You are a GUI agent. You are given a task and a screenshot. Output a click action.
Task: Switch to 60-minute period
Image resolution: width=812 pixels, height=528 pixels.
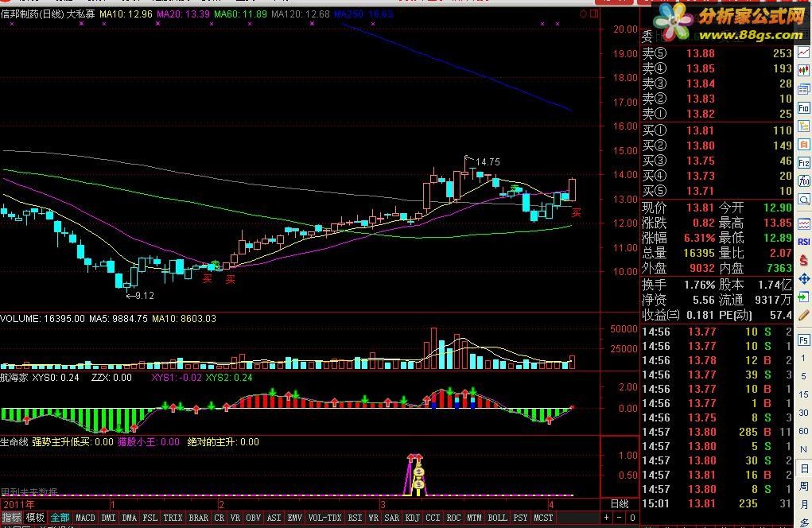coord(803,431)
